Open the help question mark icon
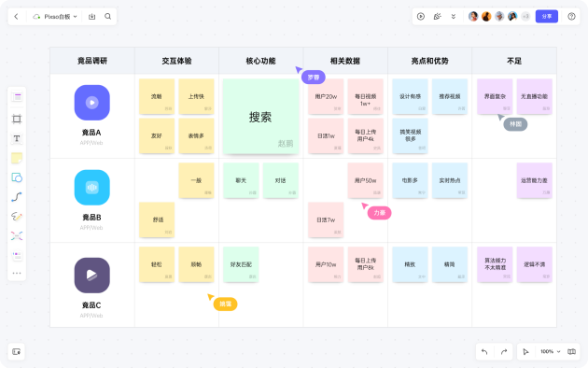 click(x=571, y=17)
